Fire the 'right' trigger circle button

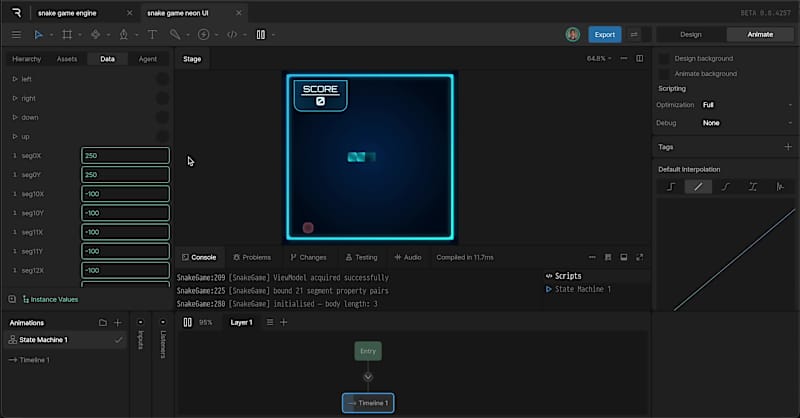162,98
